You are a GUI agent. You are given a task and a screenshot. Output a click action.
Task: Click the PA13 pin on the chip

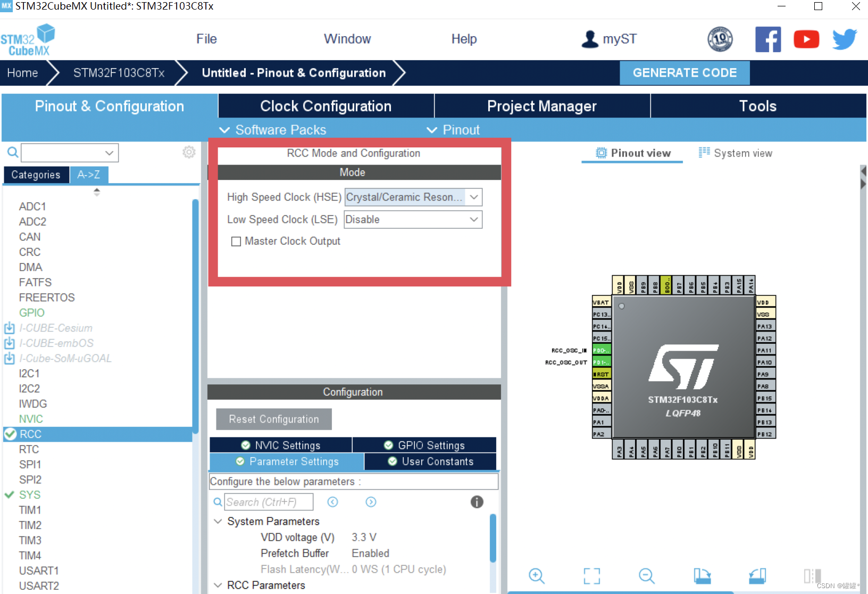(766, 326)
